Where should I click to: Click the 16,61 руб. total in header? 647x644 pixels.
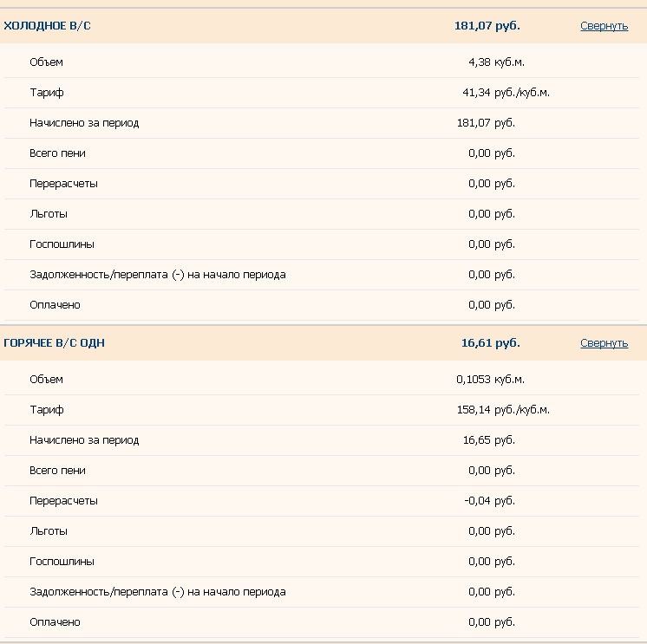click(x=491, y=343)
